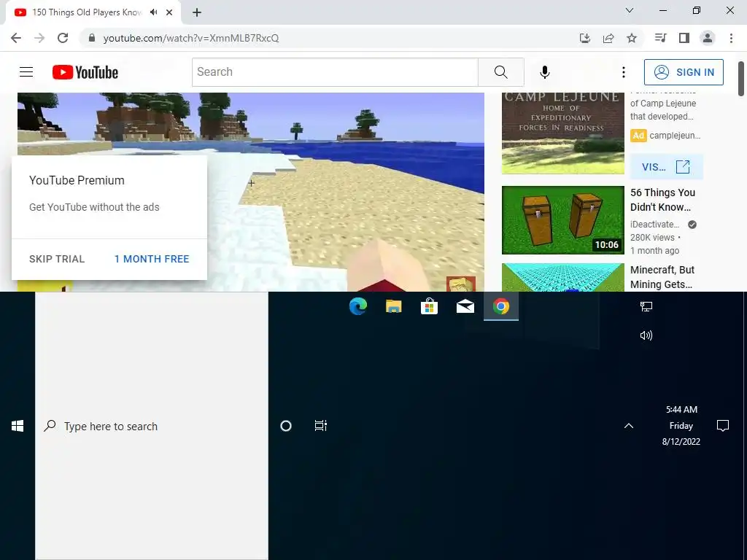This screenshot has height=560, width=747.
Task: Click the address bar URL
Action: click(191, 38)
